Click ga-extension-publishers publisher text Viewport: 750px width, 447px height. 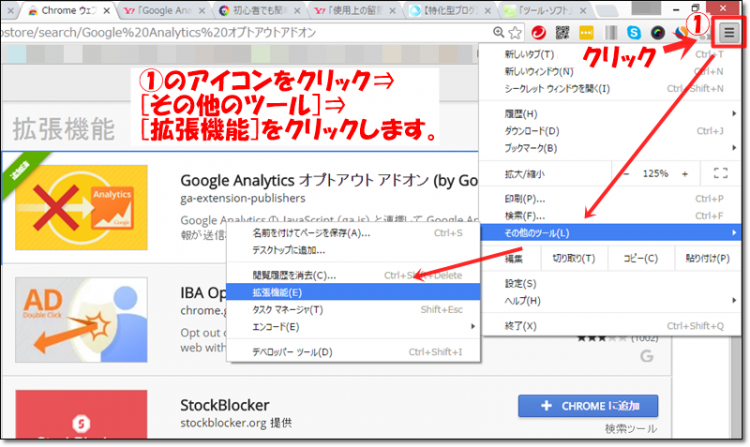[243, 198]
